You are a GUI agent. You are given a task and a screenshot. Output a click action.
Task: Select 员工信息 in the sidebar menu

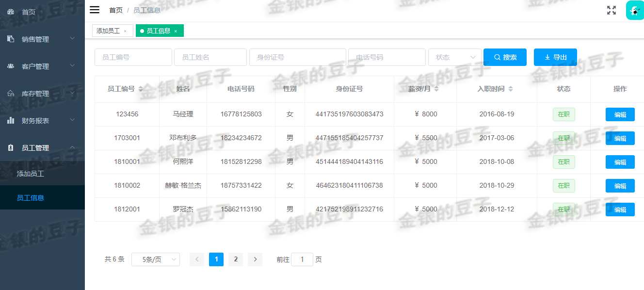coord(31,197)
